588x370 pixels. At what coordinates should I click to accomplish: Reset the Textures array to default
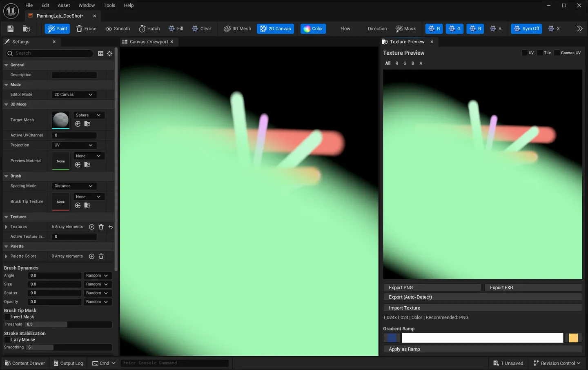(x=111, y=227)
